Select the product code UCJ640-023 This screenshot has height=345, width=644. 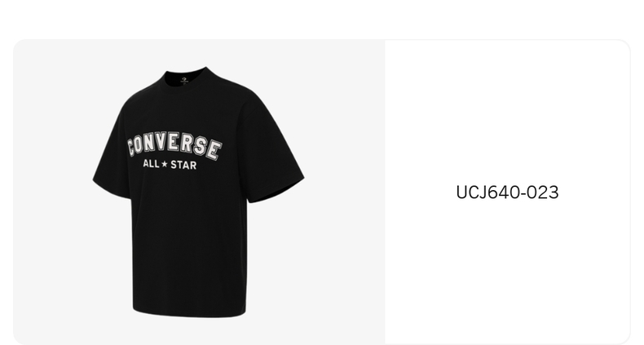tap(507, 192)
